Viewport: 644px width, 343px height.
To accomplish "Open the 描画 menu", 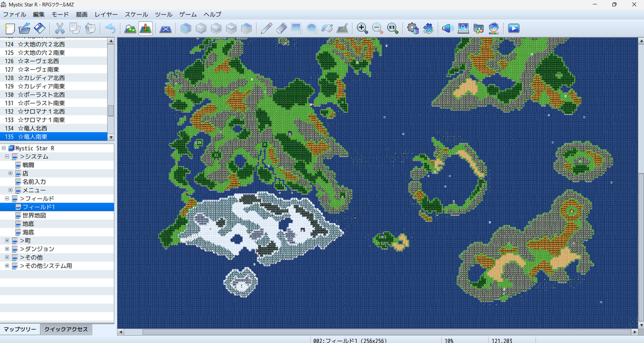I will 82,14.
